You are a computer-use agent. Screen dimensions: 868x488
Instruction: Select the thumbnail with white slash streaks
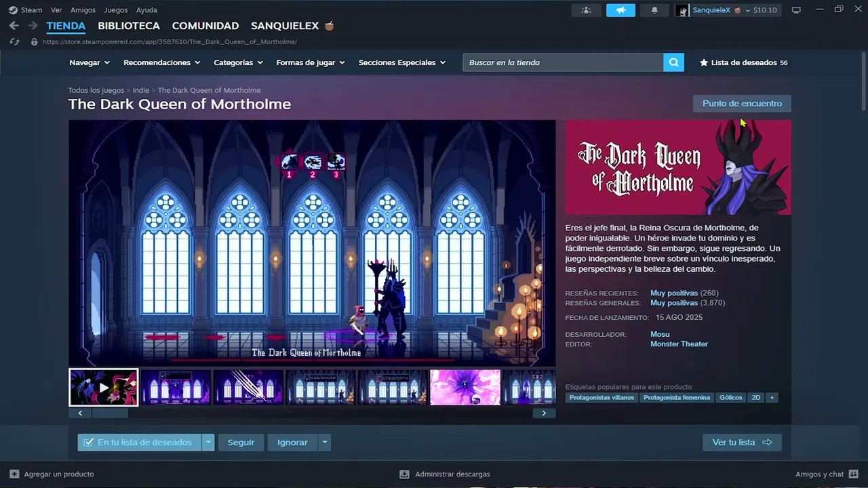pos(248,387)
